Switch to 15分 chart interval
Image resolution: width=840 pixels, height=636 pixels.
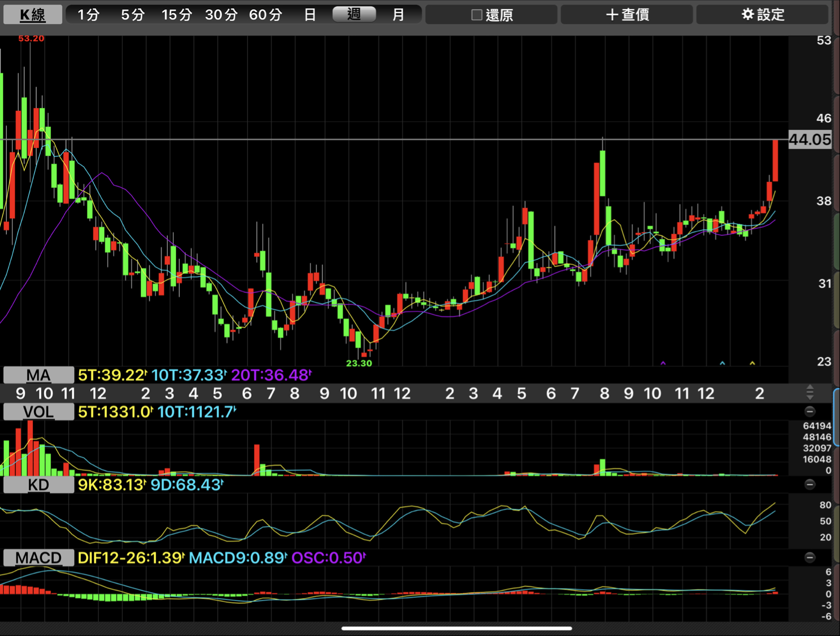point(177,15)
